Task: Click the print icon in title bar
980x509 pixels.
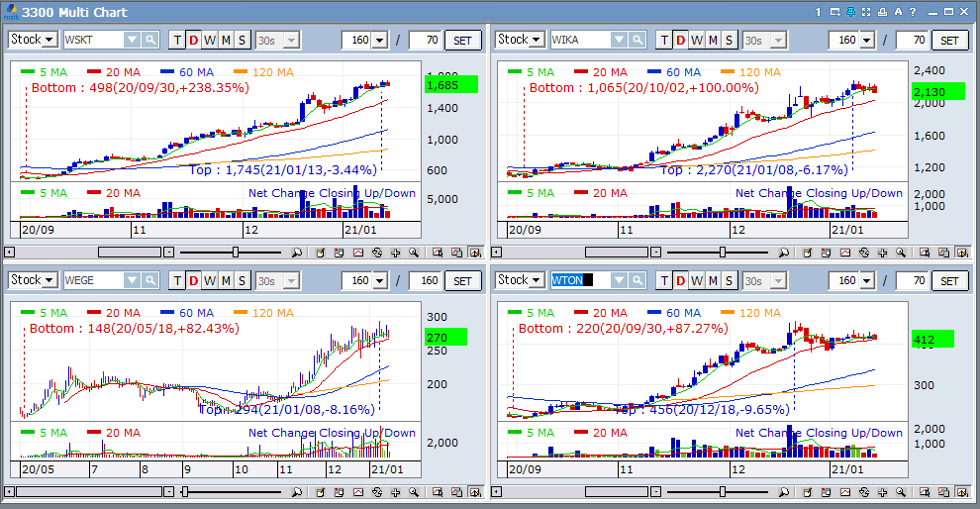Action: tap(882, 12)
